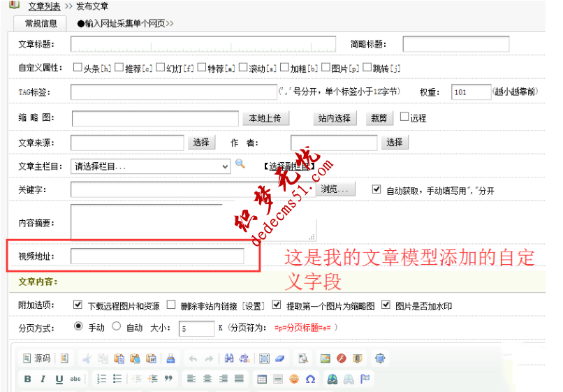
Task: Check the 跳转[j] attribute checkbox
Action: click(367, 67)
